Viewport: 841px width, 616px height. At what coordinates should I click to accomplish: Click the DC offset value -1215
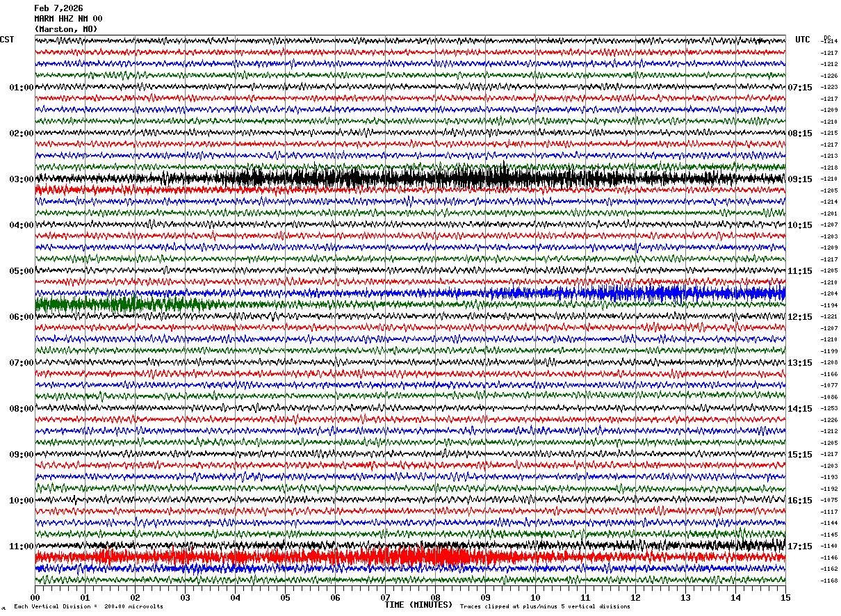tap(829, 133)
